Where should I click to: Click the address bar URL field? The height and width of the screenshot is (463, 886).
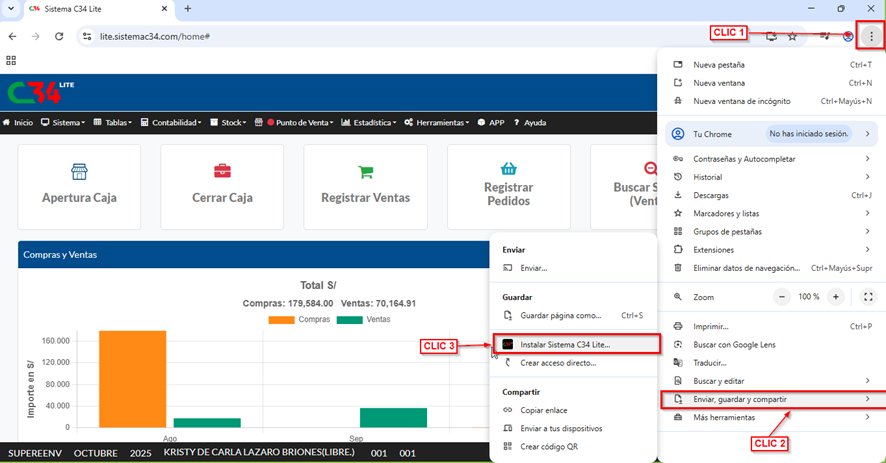click(400, 36)
